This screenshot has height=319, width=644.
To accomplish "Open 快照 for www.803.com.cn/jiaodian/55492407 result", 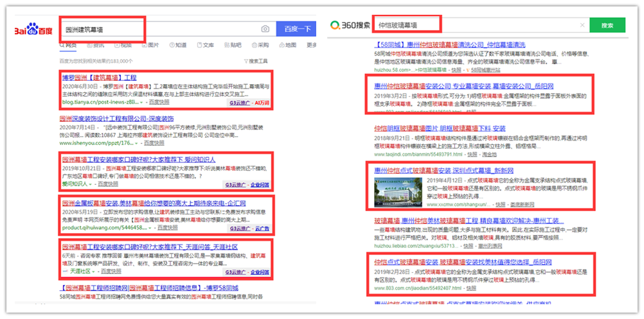I will pyautogui.click(x=471, y=288).
